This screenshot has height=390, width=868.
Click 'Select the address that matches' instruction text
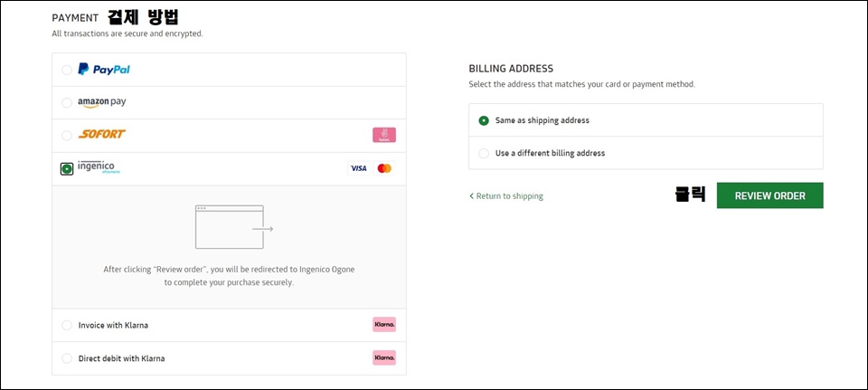pyautogui.click(x=581, y=85)
